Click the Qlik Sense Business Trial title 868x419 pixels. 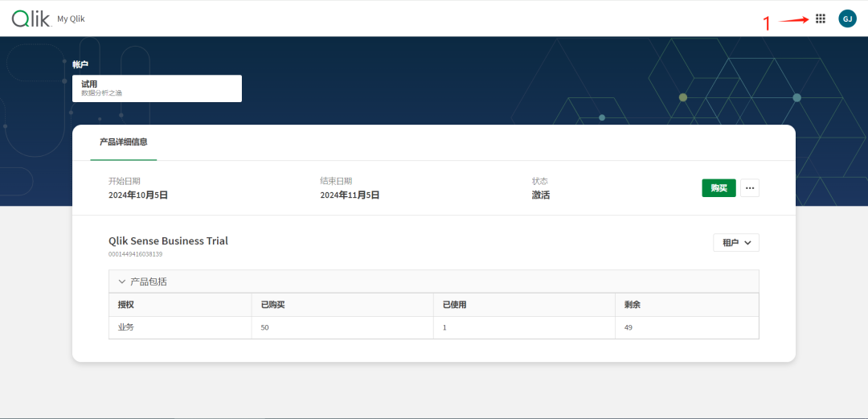pos(168,241)
